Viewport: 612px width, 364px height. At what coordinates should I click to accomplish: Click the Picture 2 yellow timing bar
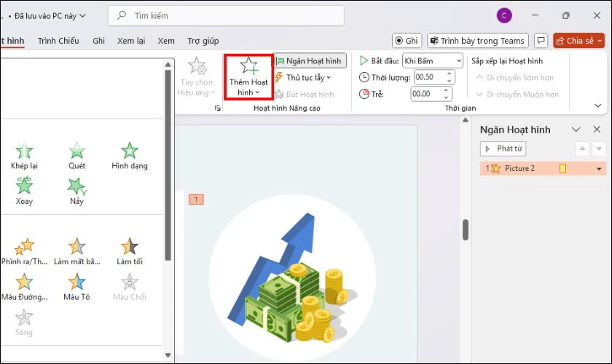[x=562, y=169]
